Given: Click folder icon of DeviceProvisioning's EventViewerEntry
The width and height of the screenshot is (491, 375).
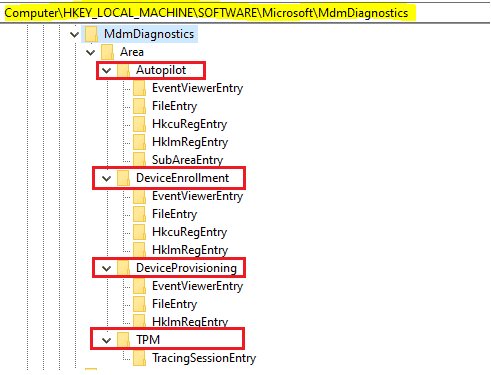Looking at the screenshot, I should click(x=139, y=286).
